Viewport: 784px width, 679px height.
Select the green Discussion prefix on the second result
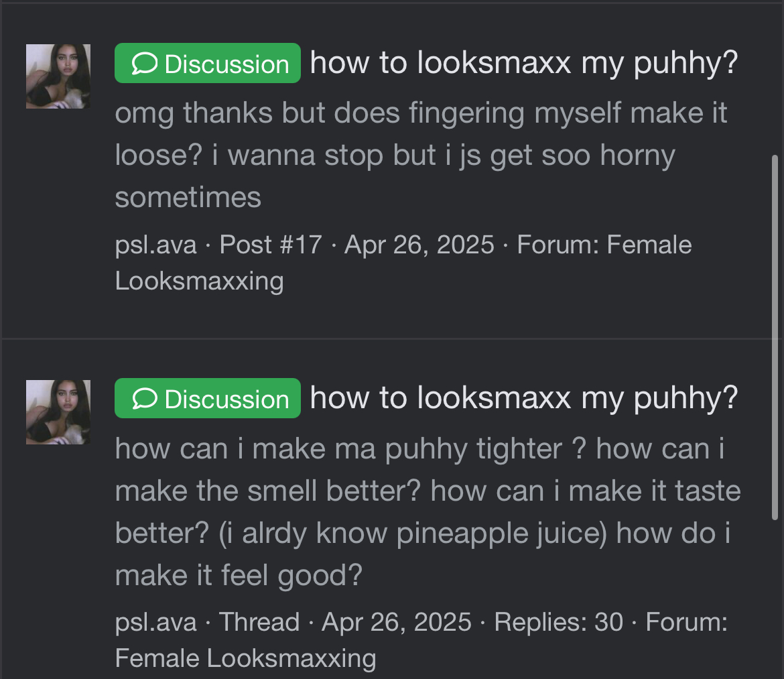point(208,399)
